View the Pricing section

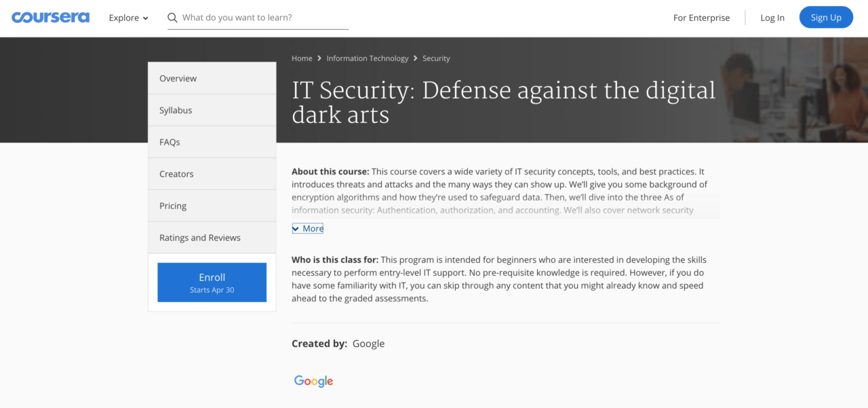coord(212,206)
